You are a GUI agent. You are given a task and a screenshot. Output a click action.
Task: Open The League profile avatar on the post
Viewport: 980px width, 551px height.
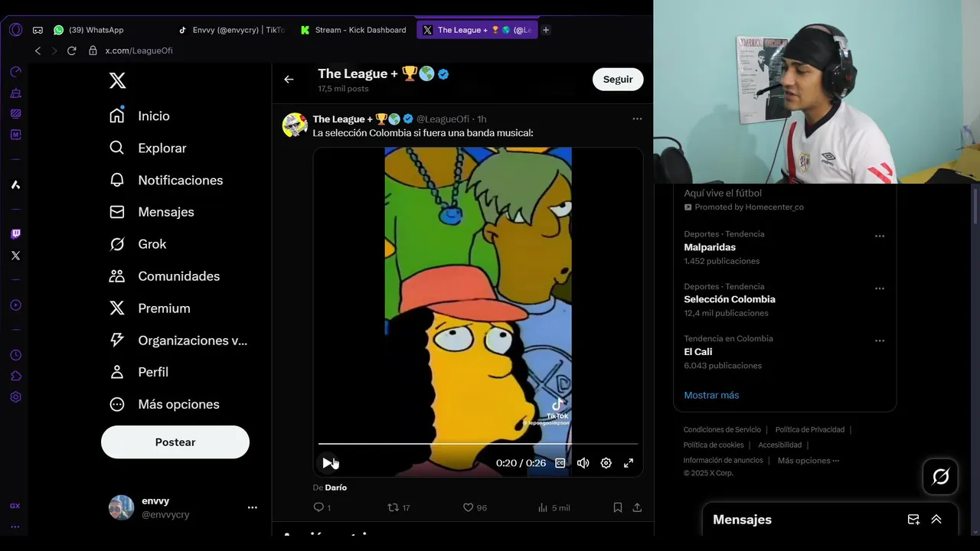tap(295, 125)
